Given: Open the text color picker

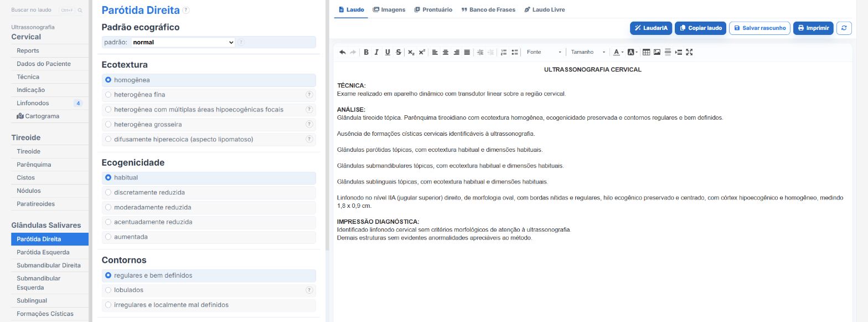Looking at the screenshot, I should (618, 52).
